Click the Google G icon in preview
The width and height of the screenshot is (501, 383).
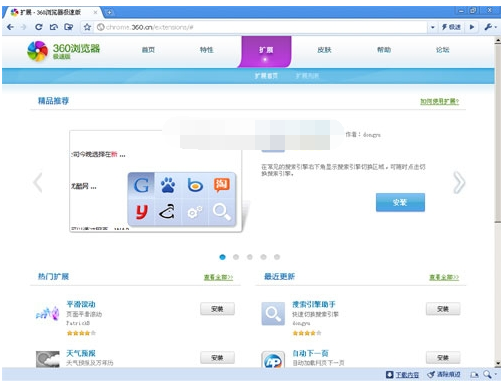(141, 185)
